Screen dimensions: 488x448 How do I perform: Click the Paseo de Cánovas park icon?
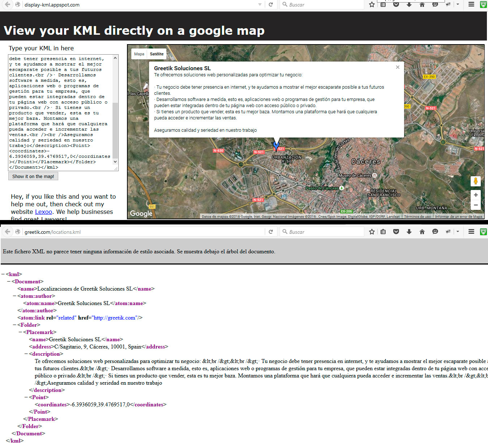tap(342, 188)
